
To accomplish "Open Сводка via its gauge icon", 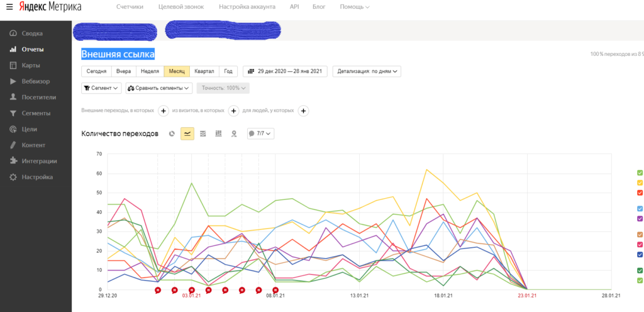I will [x=13, y=33].
